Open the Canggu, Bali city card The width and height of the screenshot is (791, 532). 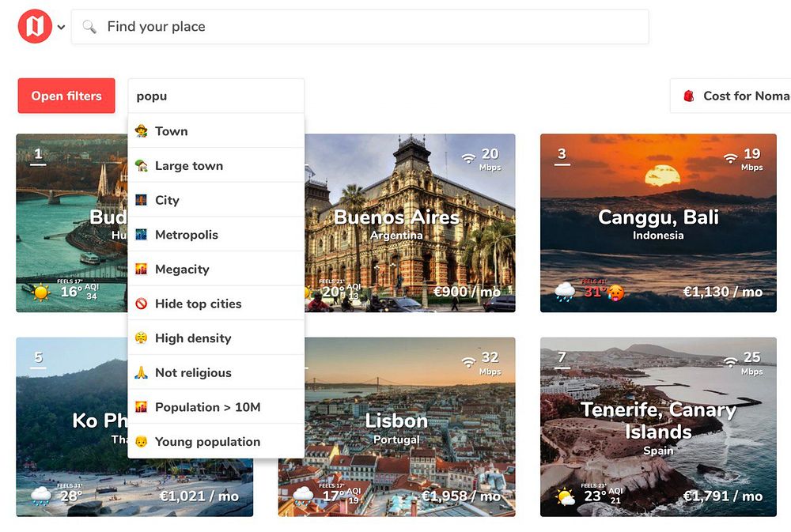click(x=658, y=223)
